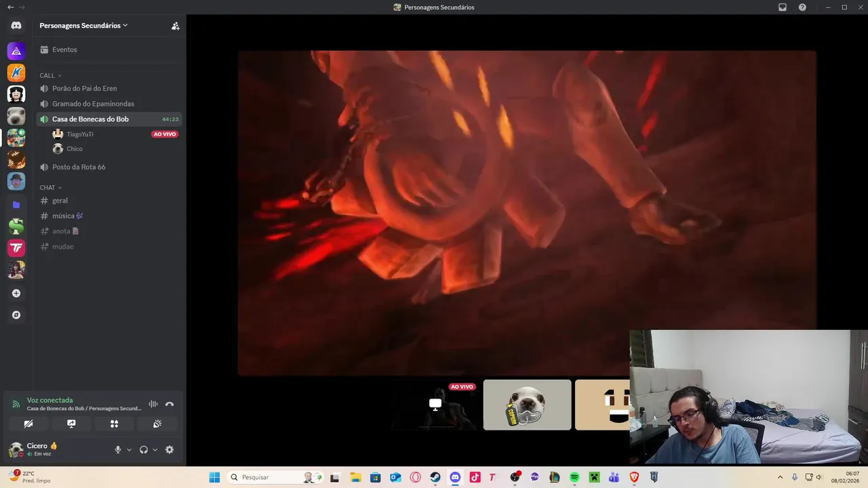Open the soundboard icon
This screenshot has height=488, width=868.
(x=157, y=424)
